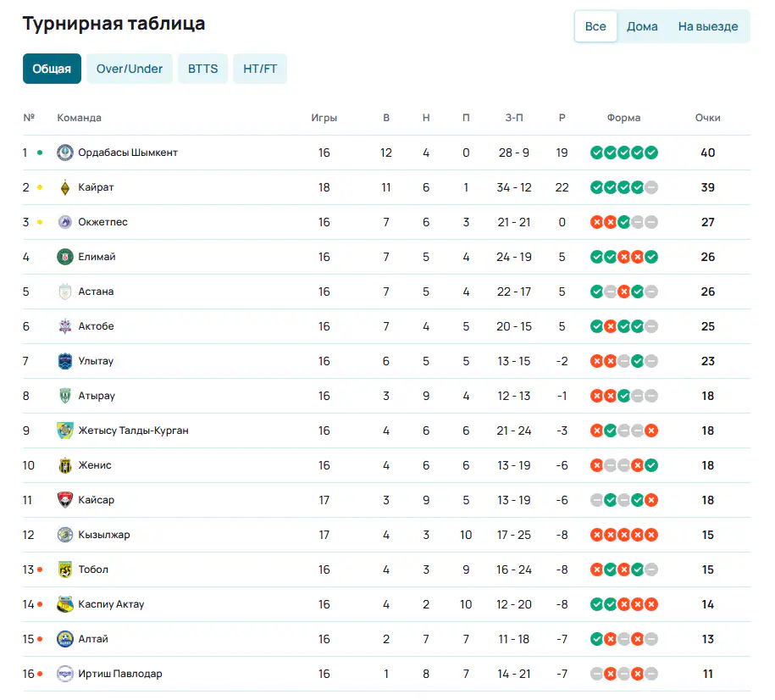Click the Каспиу Актау team emblem
The width and height of the screenshot is (775, 700).
click(64, 604)
